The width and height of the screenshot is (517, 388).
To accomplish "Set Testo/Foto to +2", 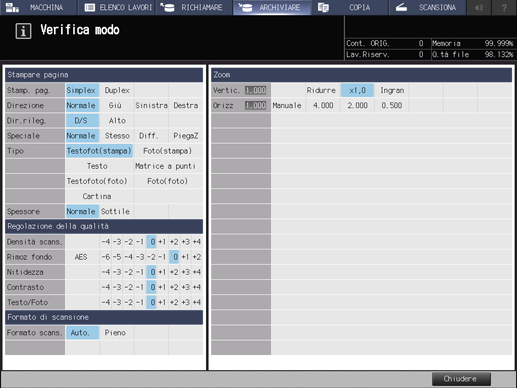I will [x=174, y=302].
